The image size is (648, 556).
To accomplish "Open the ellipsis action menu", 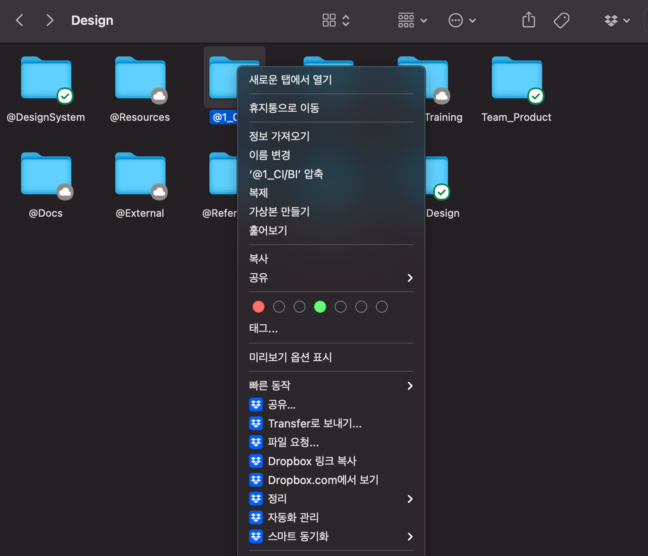I will 462,20.
